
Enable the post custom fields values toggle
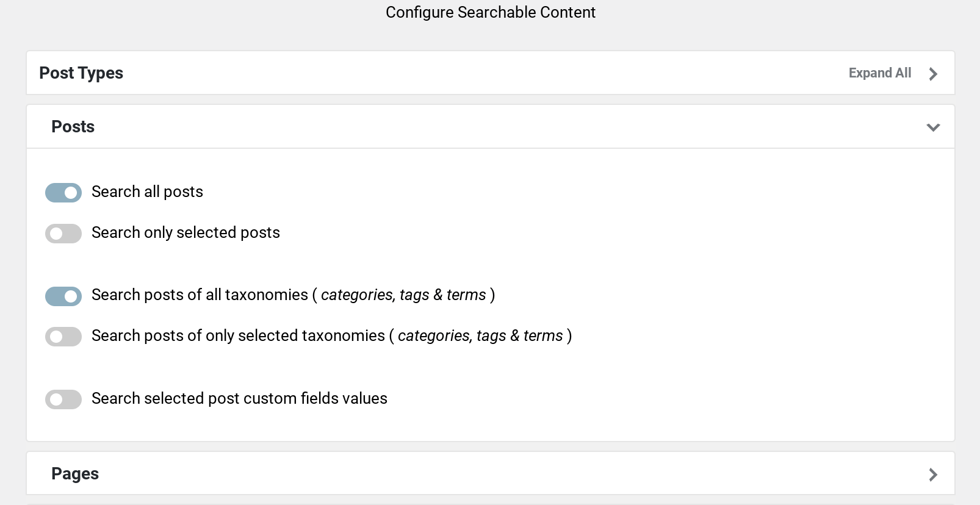pos(63,399)
